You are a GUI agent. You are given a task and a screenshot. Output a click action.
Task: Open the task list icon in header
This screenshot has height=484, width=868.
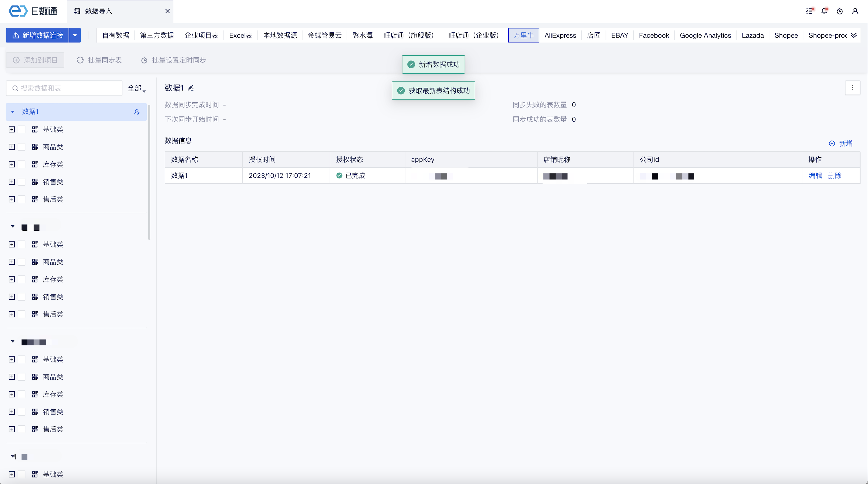click(809, 11)
